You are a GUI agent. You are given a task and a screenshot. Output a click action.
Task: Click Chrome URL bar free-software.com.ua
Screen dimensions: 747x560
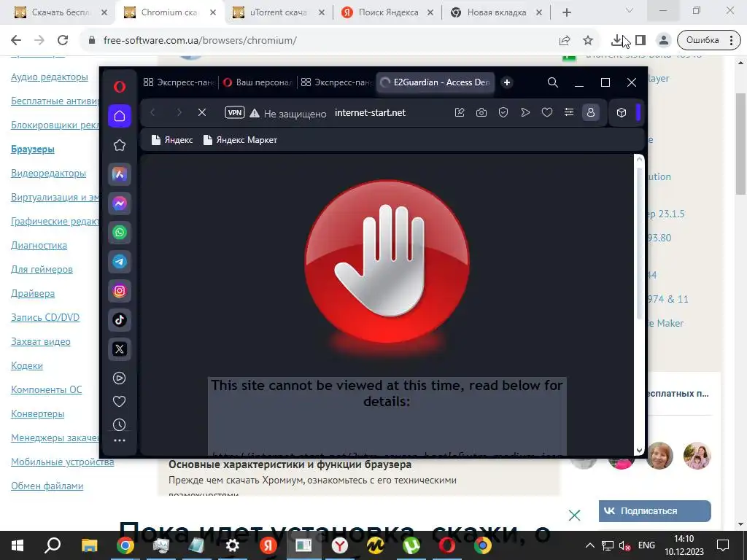click(200, 41)
